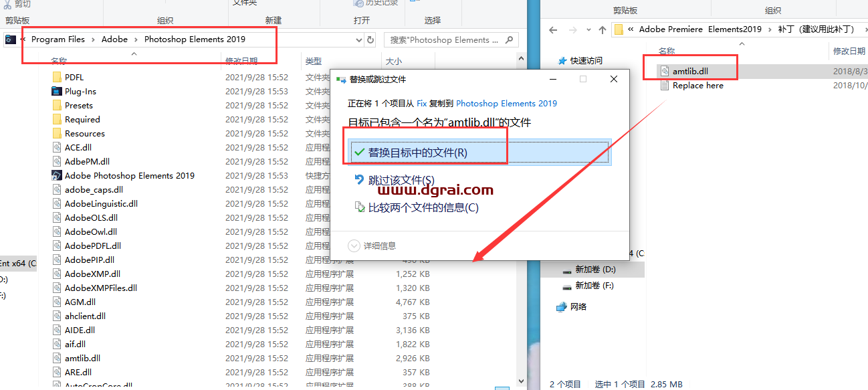Select Adobe Photoshop Elements 2019 shortcut icon

(x=57, y=176)
